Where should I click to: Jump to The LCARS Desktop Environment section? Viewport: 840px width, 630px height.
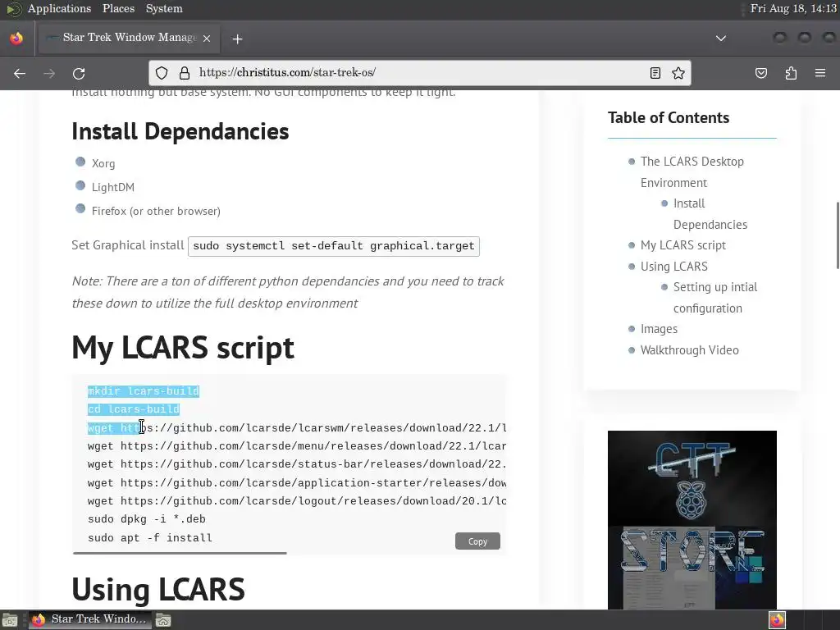692,172
